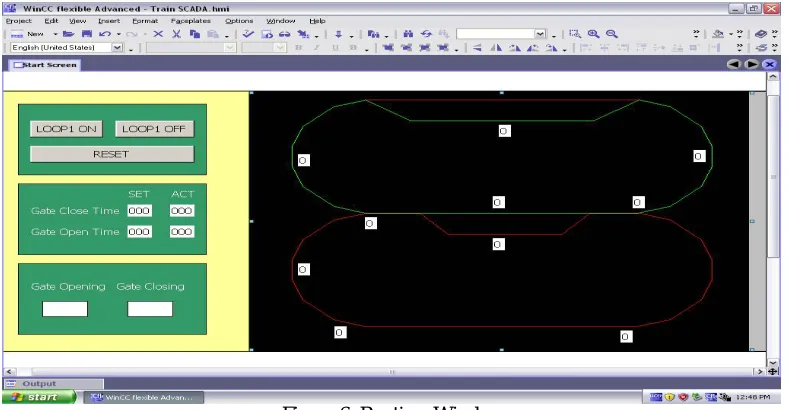Open the Edit menu
788x410 pixels.
51,21
